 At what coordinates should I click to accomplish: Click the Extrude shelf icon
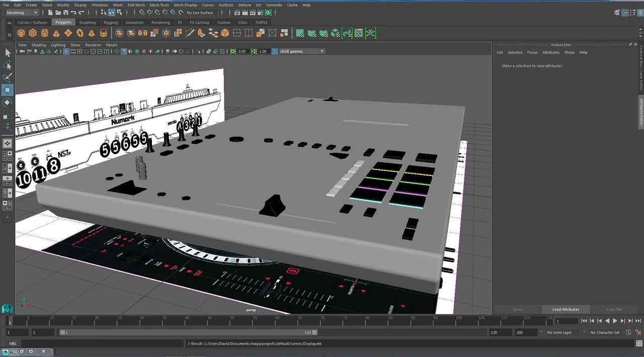coord(202,33)
